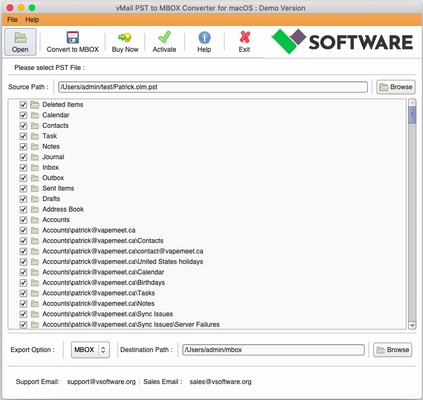Viewport: 423px width, 400px height.
Task: Open the File menu
Action: [x=12, y=20]
